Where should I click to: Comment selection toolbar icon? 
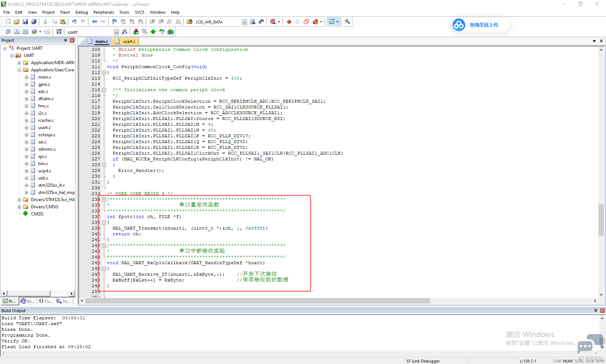170,22
